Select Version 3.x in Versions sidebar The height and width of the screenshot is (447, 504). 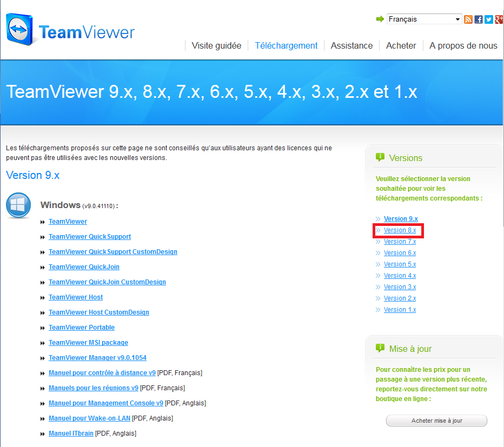pos(400,287)
